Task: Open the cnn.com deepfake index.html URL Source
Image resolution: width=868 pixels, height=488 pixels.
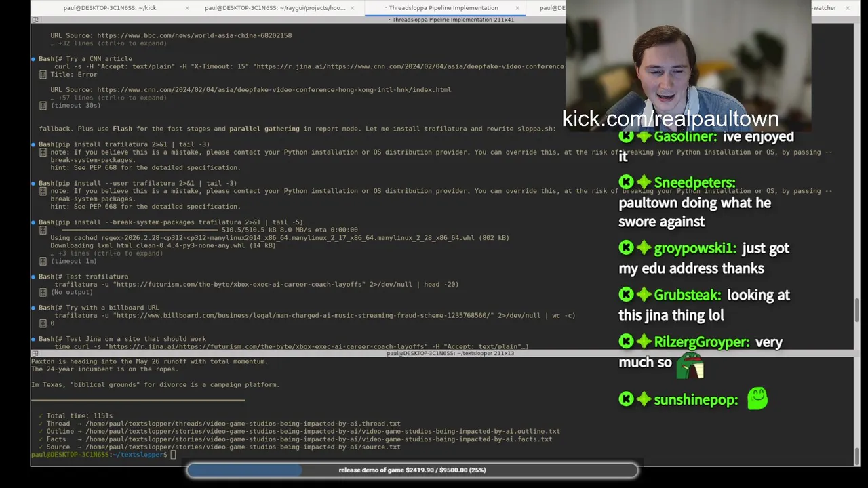Action: point(274,90)
